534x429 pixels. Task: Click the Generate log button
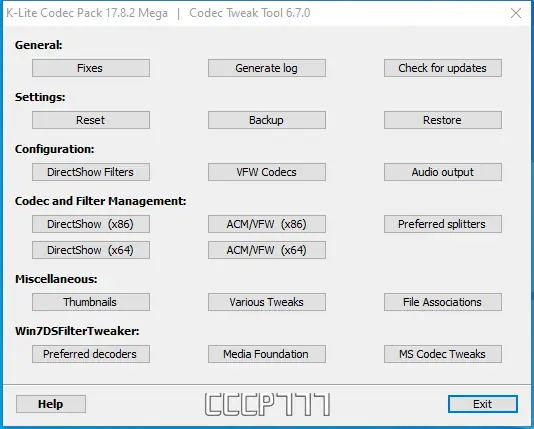[267, 68]
